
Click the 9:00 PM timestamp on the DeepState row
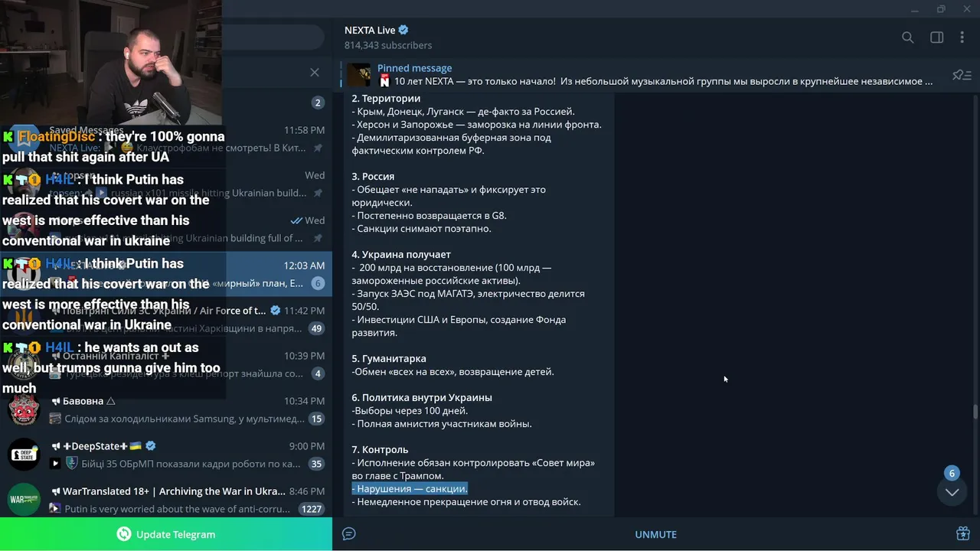pos(307,446)
